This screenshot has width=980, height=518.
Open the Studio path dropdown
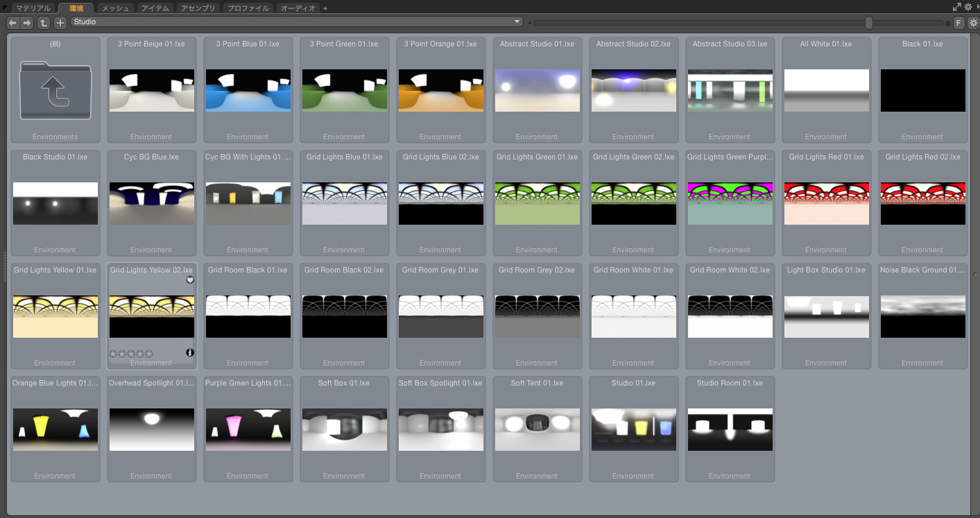(297, 22)
